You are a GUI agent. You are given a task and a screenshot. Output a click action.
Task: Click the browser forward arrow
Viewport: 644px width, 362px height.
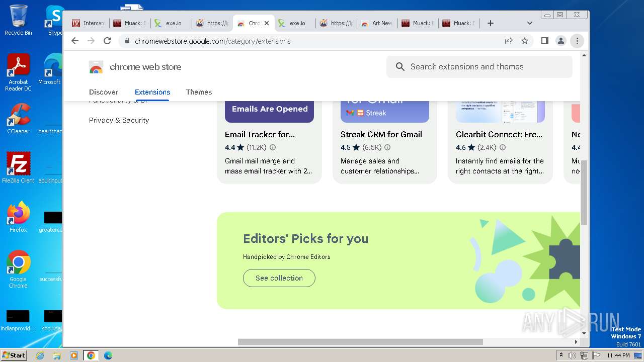[91, 41]
